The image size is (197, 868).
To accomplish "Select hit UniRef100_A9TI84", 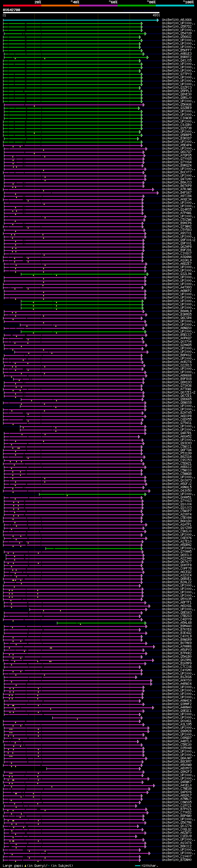I will tap(177, 196).
